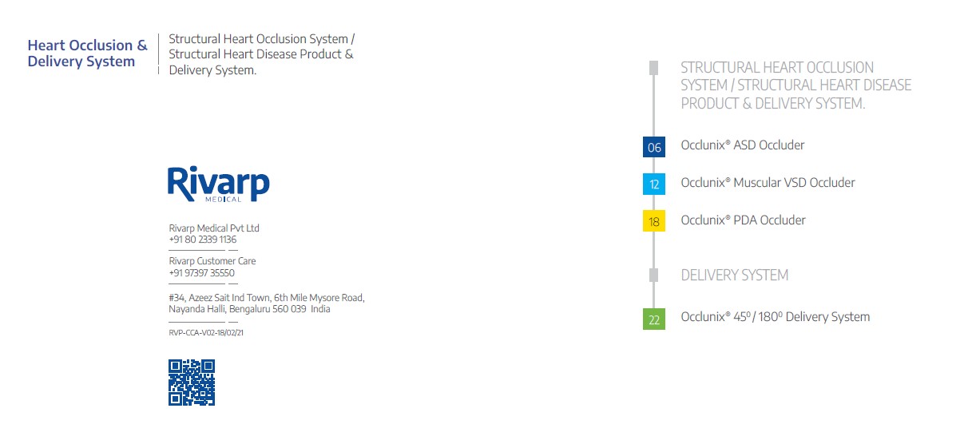The width and height of the screenshot is (980, 444).
Task: Click the Structural Heart Disease Product subtitle text
Action: tap(261, 54)
